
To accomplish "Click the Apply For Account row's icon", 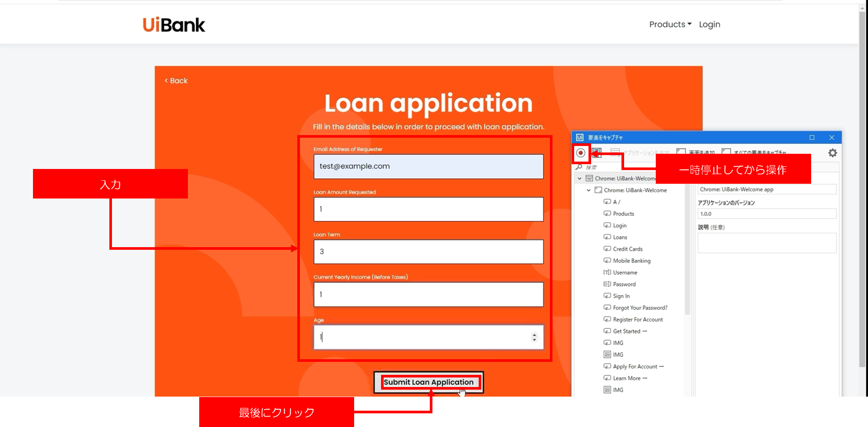I will (607, 366).
